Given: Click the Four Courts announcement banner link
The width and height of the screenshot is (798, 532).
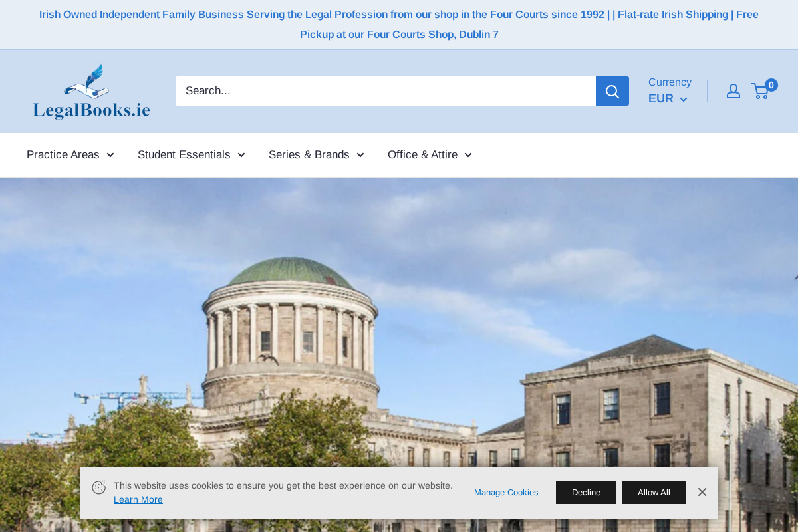Looking at the screenshot, I should [399, 24].
